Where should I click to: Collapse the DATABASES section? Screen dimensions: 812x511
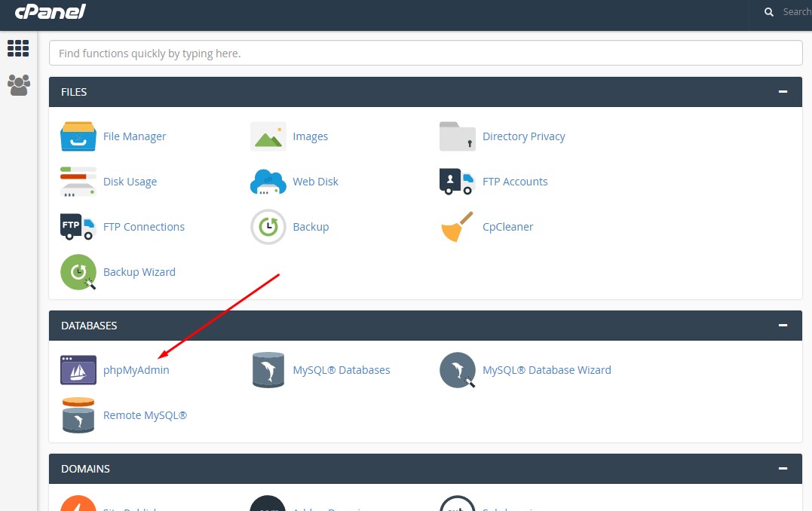click(x=783, y=325)
